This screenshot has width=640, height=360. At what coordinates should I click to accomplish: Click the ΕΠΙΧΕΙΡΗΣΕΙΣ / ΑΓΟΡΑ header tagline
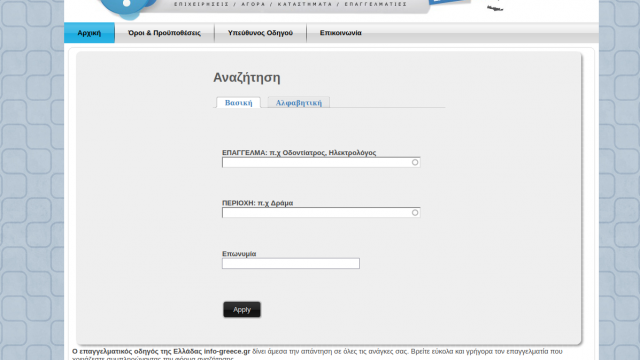pos(290,4)
